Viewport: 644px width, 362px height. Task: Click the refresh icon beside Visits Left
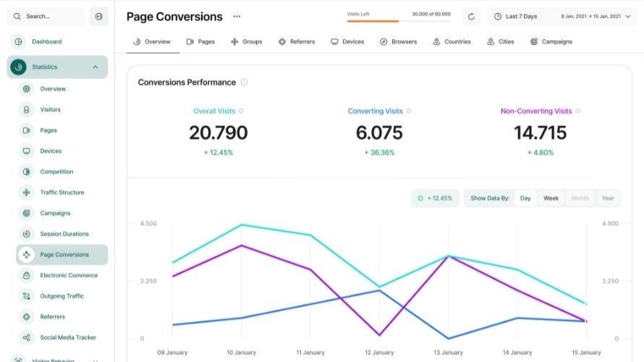pyautogui.click(x=471, y=17)
